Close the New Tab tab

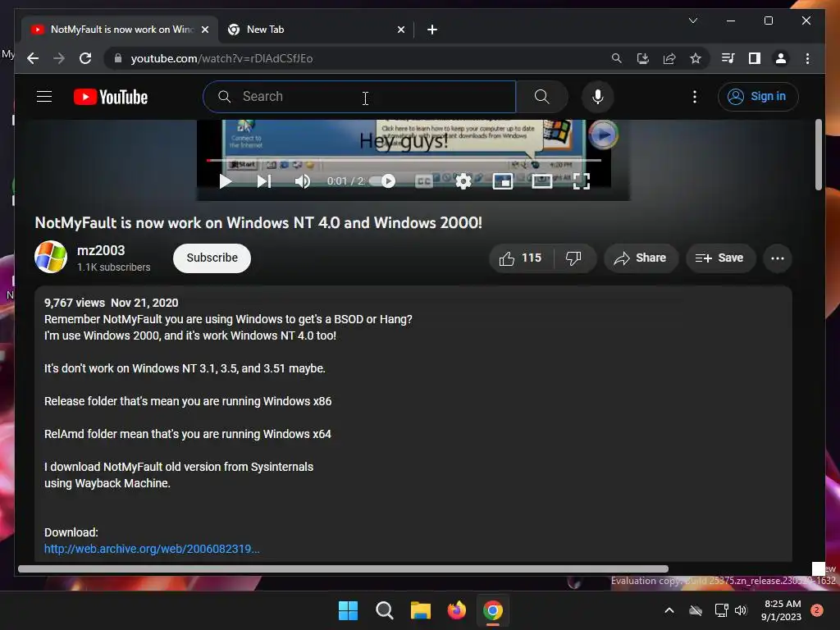click(400, 30)
